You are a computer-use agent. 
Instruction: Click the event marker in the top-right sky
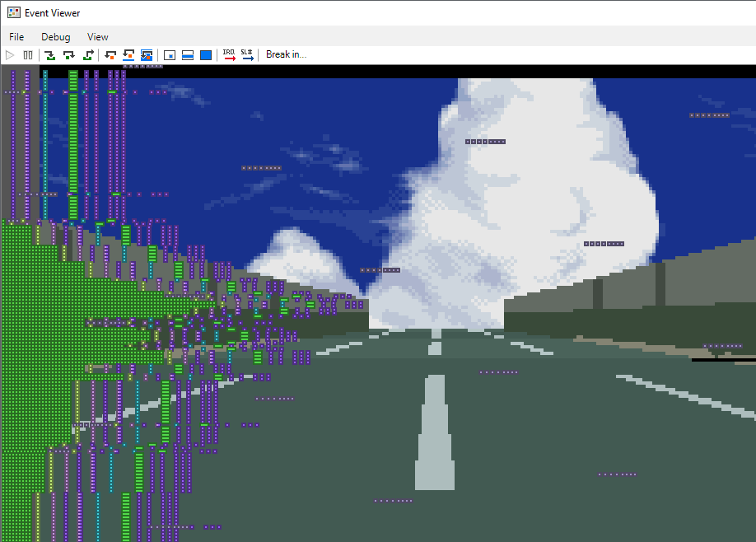coord(709,115)
